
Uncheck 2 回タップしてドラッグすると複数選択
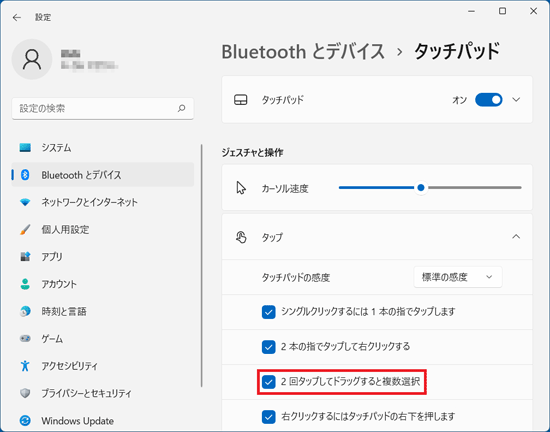[269, 382]
